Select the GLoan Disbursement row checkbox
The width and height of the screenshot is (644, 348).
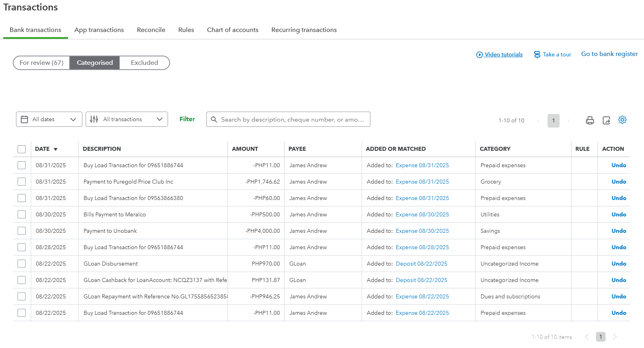coord(22,264)
